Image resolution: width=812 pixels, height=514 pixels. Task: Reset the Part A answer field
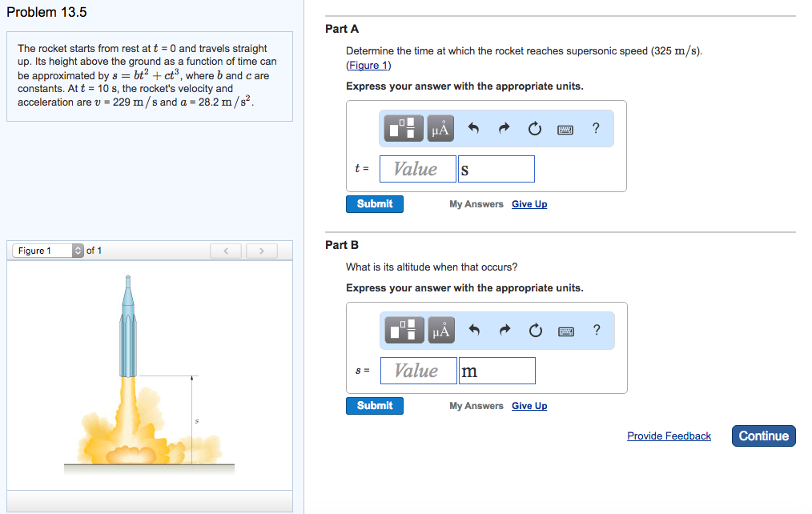point(534,128)
